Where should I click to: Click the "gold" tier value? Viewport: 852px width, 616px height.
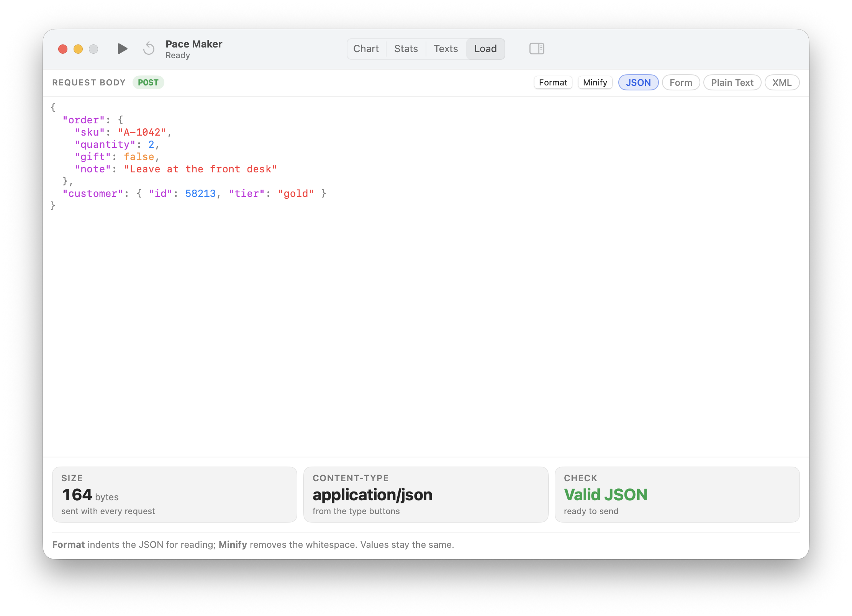(296, 193)
